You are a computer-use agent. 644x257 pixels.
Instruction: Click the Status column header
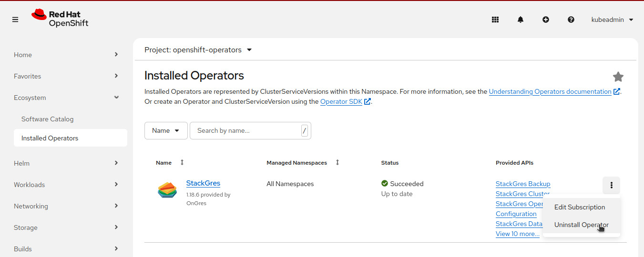[x=390, y=163]
